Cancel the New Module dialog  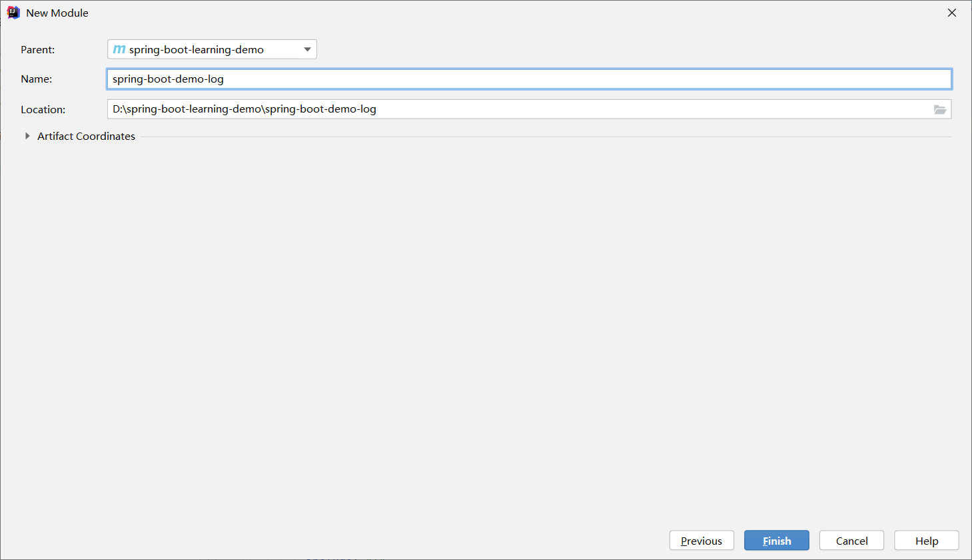851,541
